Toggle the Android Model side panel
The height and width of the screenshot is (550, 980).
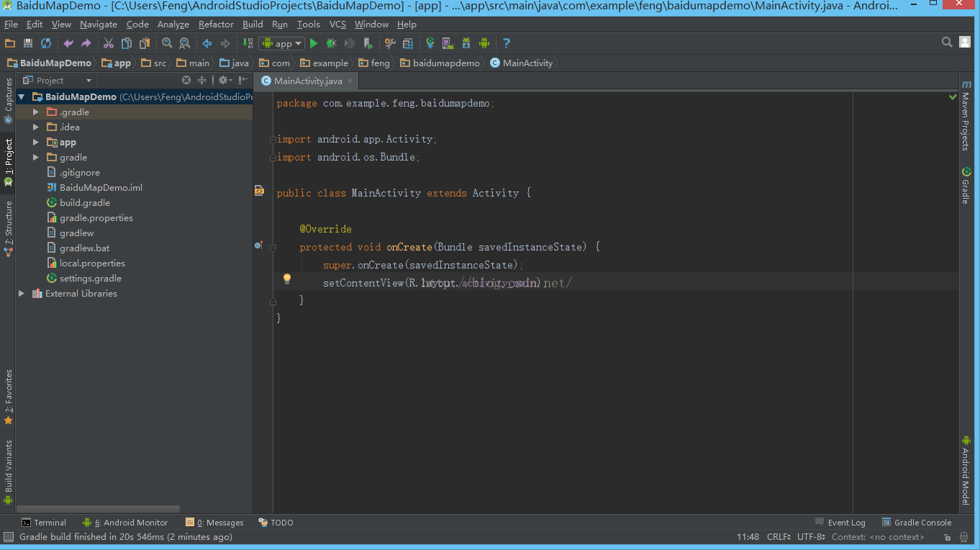click(x=966, y=470)
